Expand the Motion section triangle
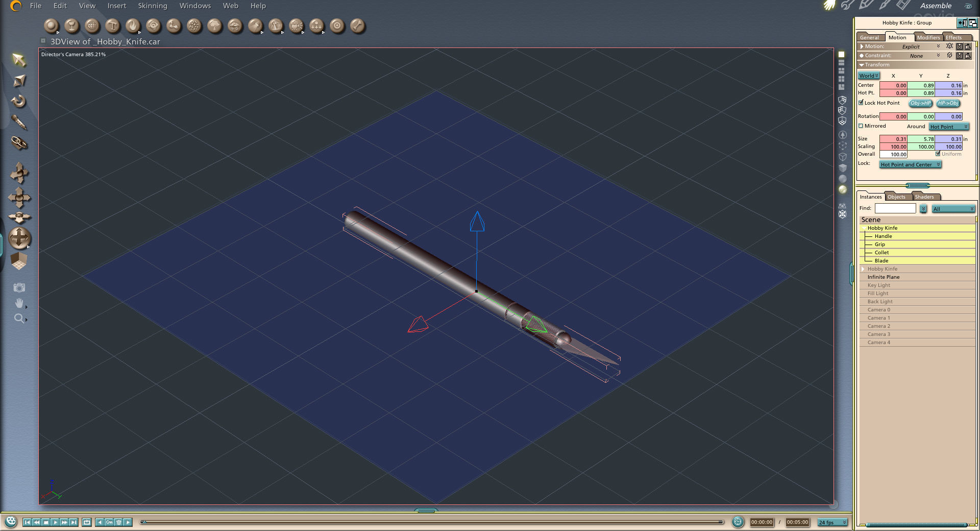This screenshot has width=980, height=531. click(862, 46)
